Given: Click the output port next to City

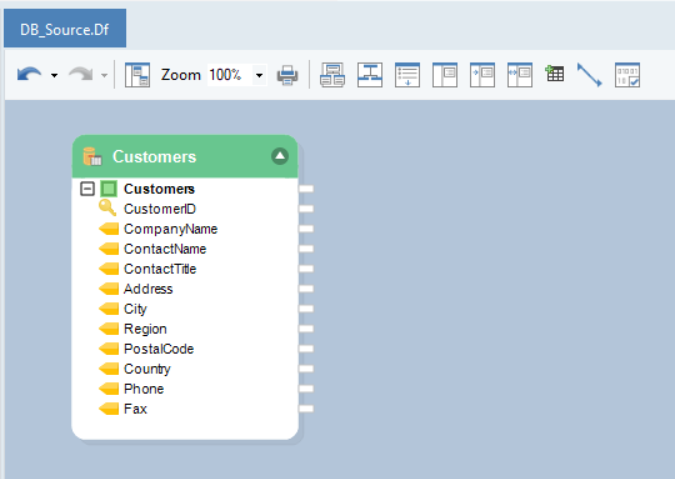Looking at the screenshot, I should click(x=307, y=308).
